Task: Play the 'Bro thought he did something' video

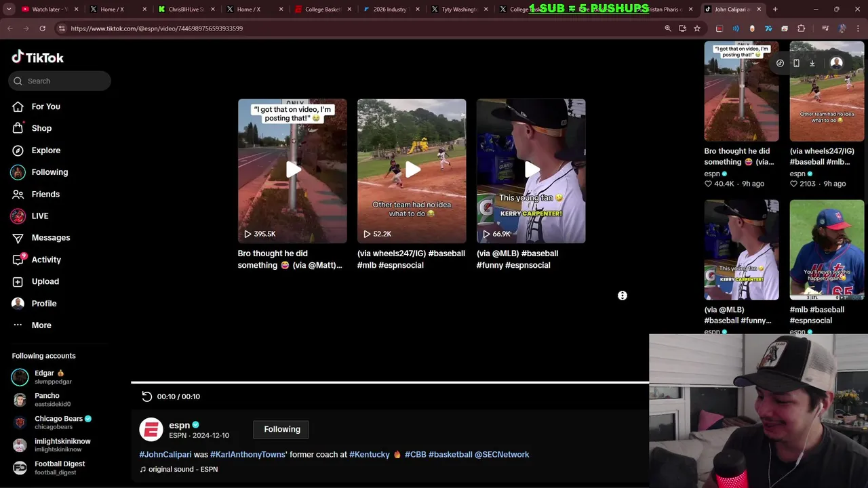Action: click(292, 171)
